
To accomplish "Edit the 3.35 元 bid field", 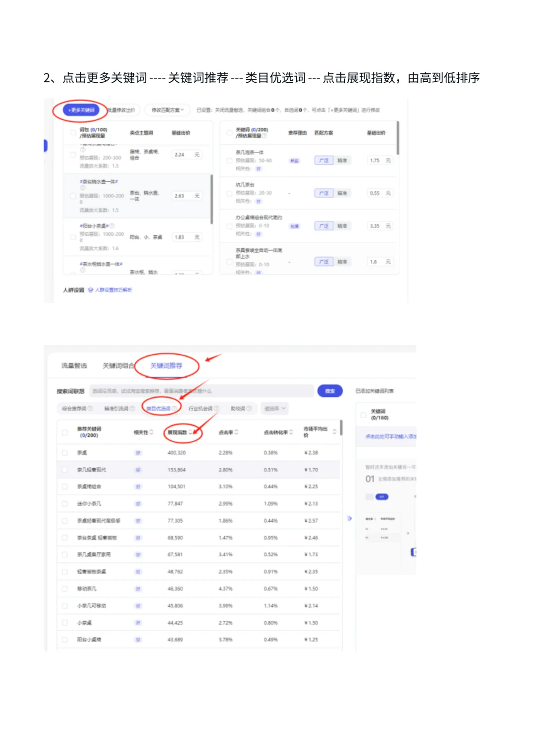I will (380, 226).
